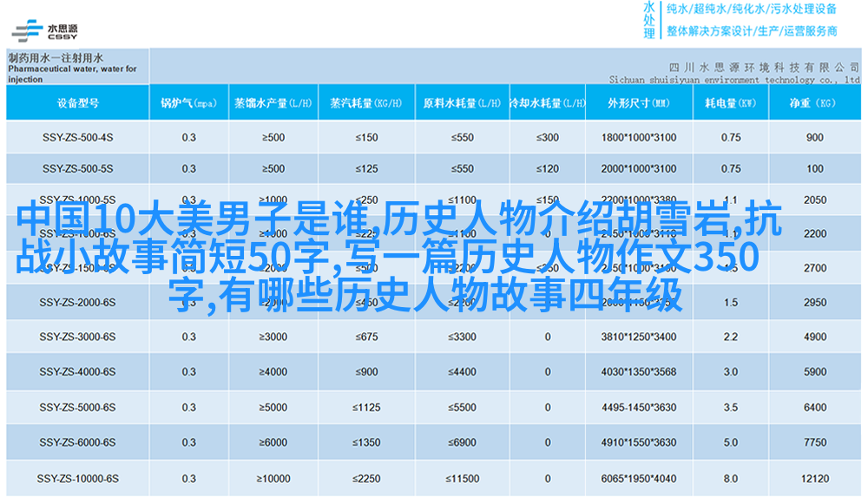Image resolution: width=868 pixels, height=504 pixels.
Task: Click the 原料水耗量(L/H) column header
Action: (x=462, y=103)
